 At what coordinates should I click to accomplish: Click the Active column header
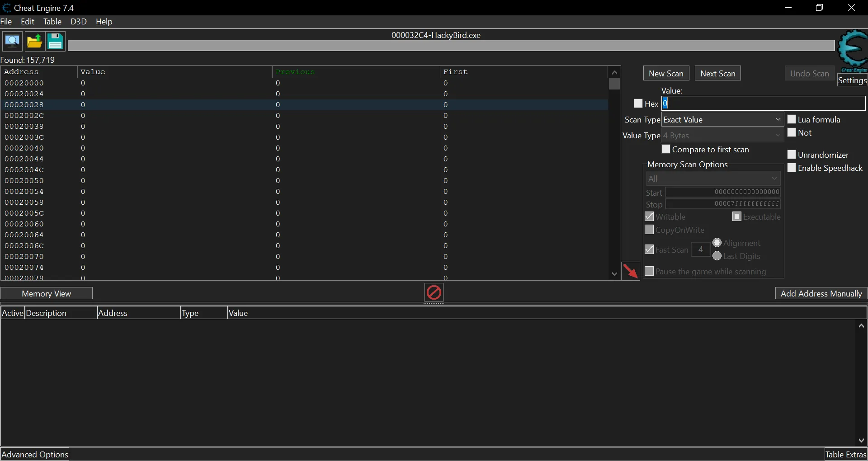pyautogui.click(x=13, y=313)
